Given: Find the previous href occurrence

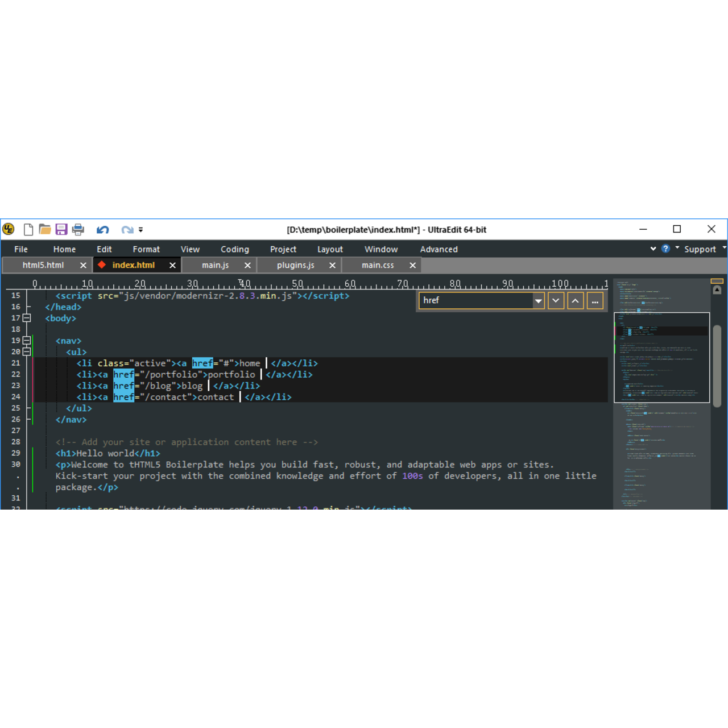Looking at the screenshot, I should coord(575,300).
